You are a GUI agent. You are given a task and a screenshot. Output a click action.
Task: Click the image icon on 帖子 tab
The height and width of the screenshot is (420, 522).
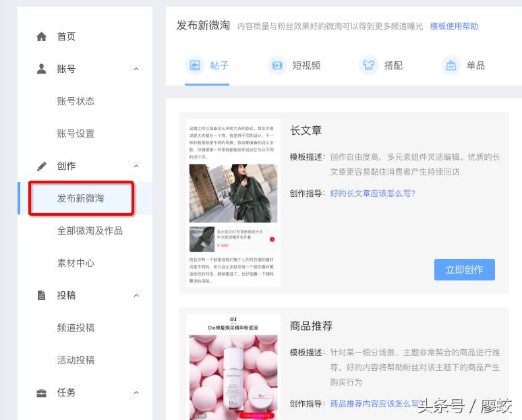pyautogui.click(x=195, y=65)
